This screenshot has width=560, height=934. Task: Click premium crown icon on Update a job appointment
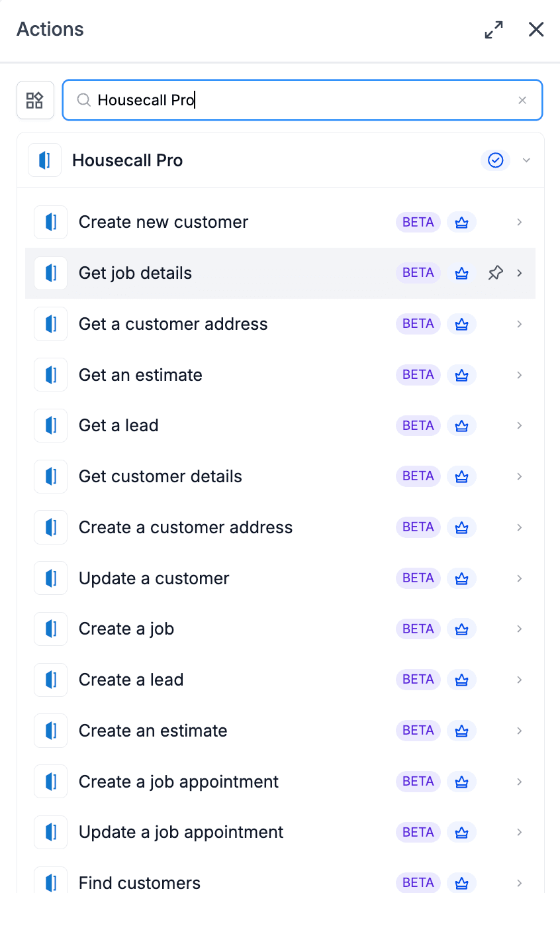(x=462, y=832)
